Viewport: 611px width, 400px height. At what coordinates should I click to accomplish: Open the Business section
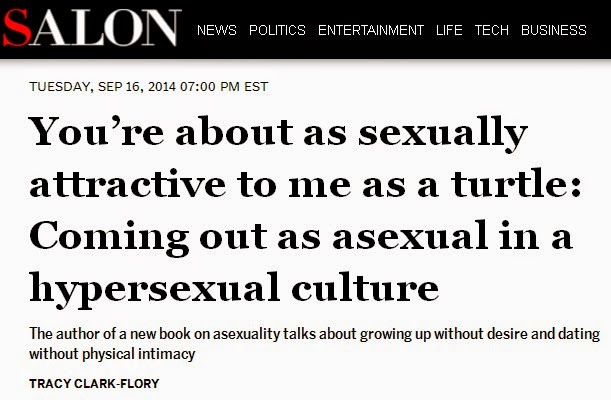(554, 30)
